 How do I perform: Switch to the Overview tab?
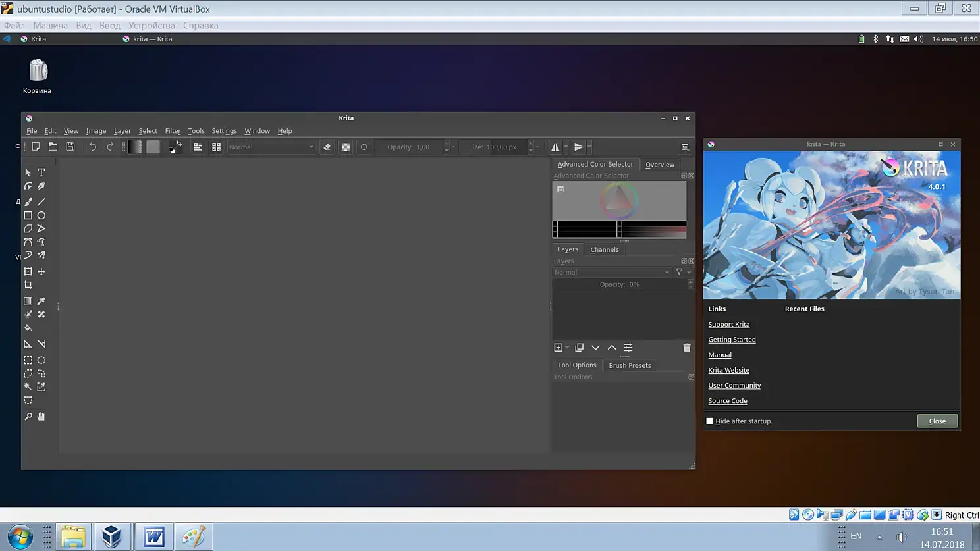(660, 165)
